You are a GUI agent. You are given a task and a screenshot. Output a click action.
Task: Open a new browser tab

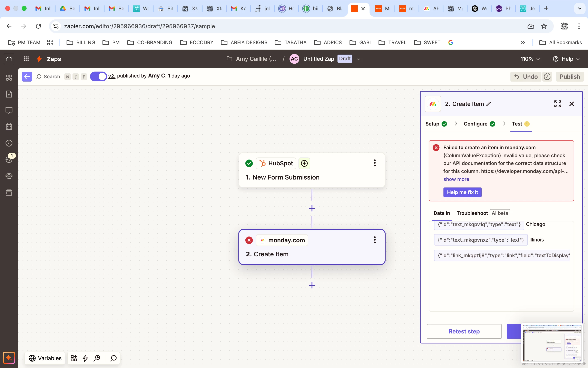(546, 9)
